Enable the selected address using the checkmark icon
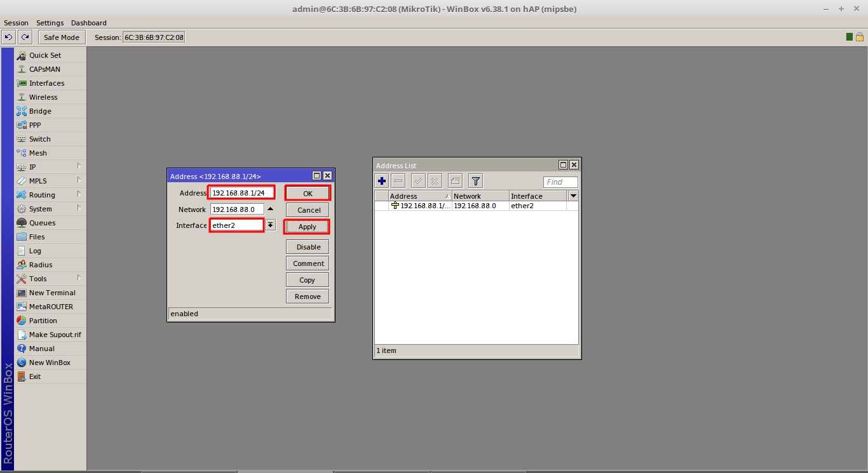Image resolution: width=868 pixels, height=473 pixels. (418, 180)
